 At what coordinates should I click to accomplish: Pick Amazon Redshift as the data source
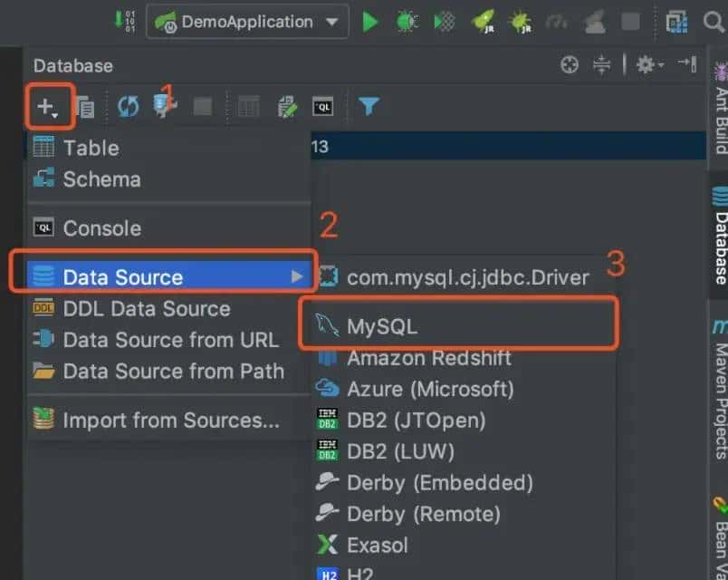point(428,358)
